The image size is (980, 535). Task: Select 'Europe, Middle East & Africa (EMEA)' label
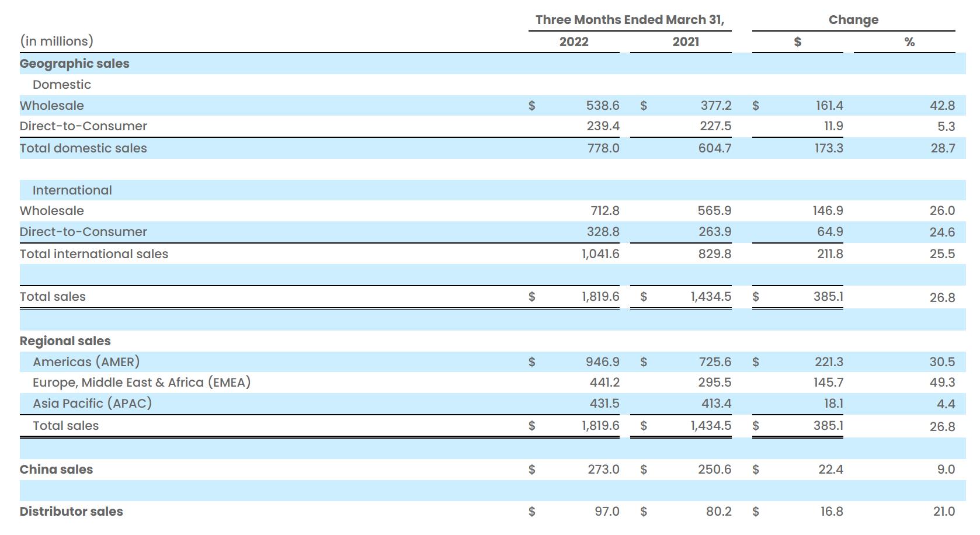(141, 383)
